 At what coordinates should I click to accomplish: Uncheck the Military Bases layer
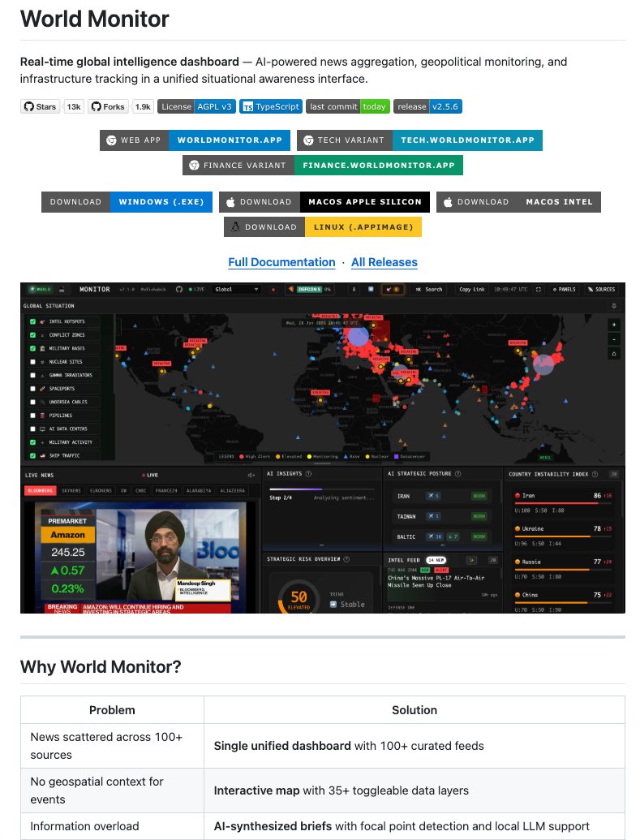coord(32,348)
